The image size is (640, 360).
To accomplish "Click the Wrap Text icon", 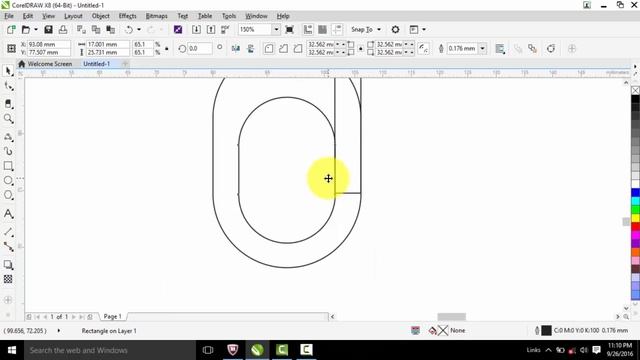I will (x=500, y=49).
